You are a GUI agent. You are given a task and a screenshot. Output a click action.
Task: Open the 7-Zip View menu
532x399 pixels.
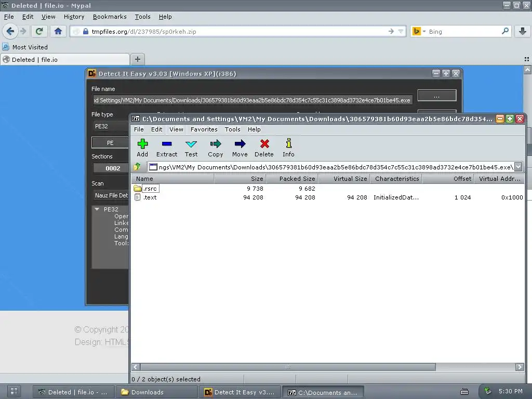pyautogui.click(x=177, y=129)
